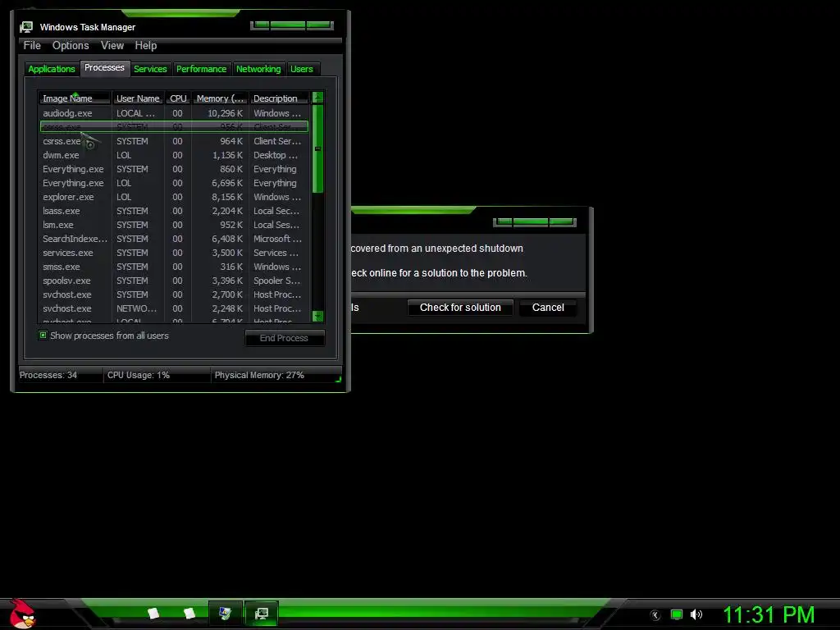Open the Help menu
The height and width of the screenshot is (630, 840).
146,46
